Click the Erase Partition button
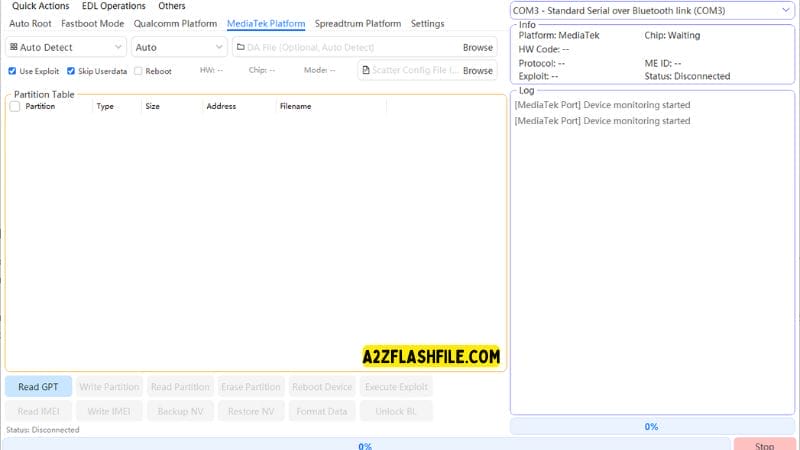 tap(251, 387)
